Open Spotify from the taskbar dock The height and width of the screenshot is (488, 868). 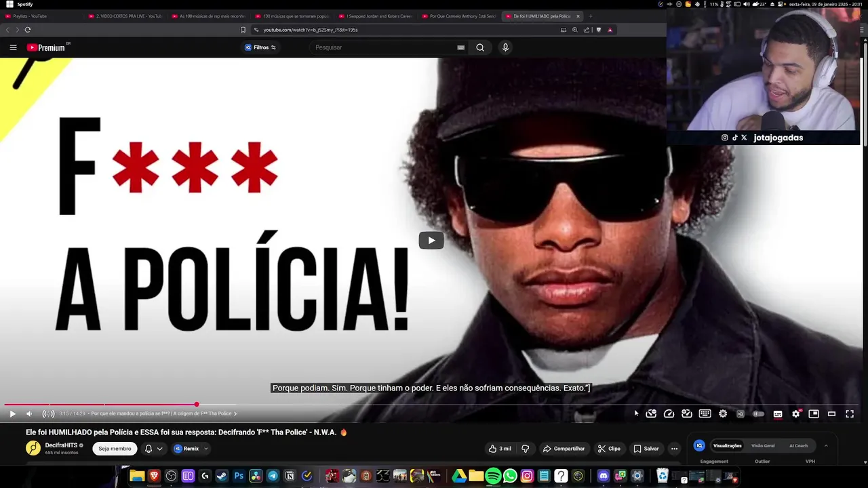(493, 476)
